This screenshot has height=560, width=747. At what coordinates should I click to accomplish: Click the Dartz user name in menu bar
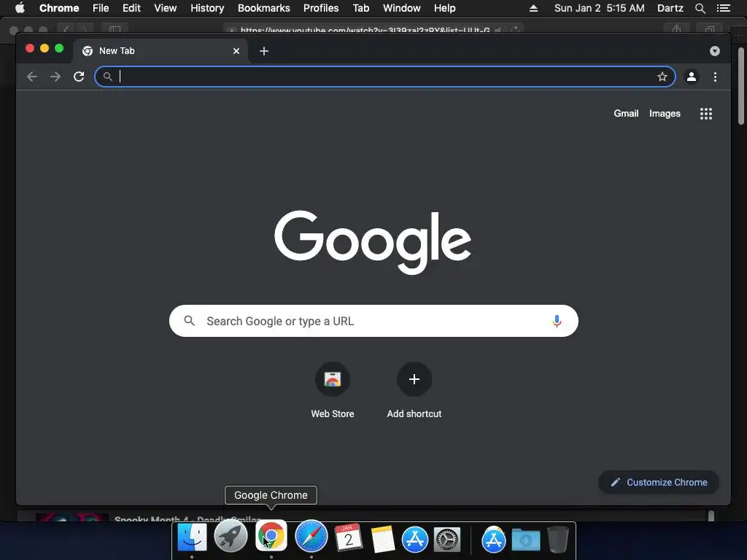(x=670, y=8)
